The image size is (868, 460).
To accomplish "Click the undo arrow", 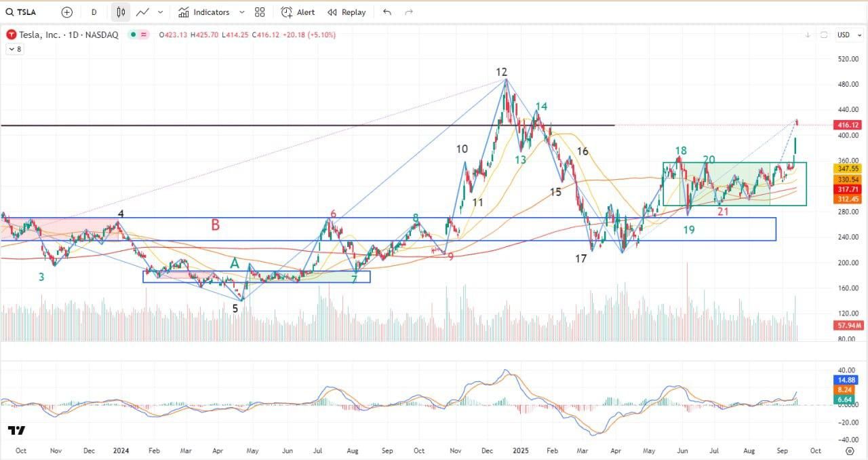I will tap(387, 12).
